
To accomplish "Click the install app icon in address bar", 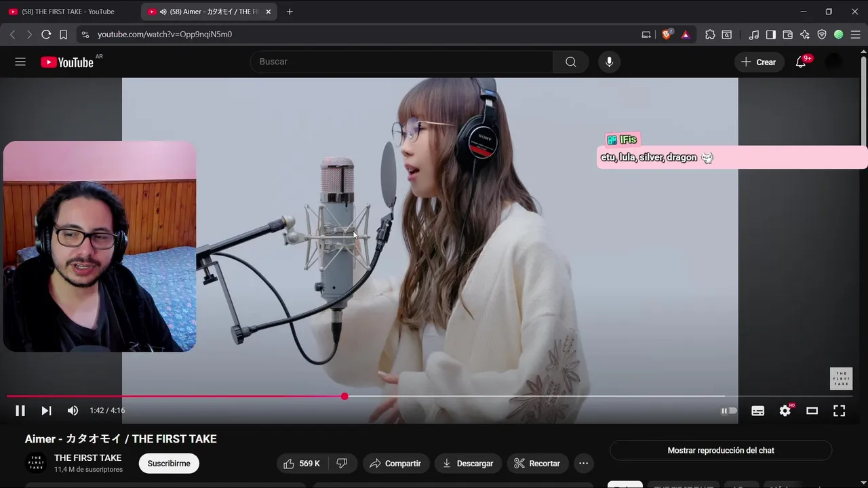I will pos(646,34).
